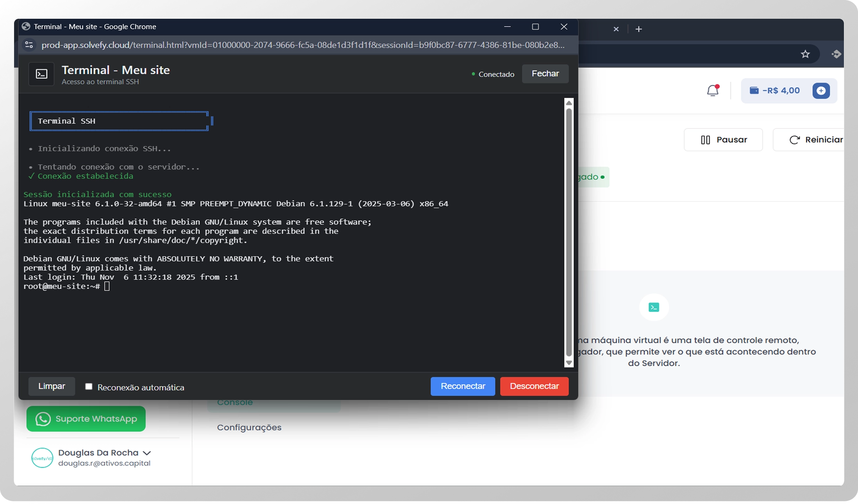Click the teal console terminal icon
The height and width of the screenshot is (504, 858).
pyautogui.click(x=654, y=307)
